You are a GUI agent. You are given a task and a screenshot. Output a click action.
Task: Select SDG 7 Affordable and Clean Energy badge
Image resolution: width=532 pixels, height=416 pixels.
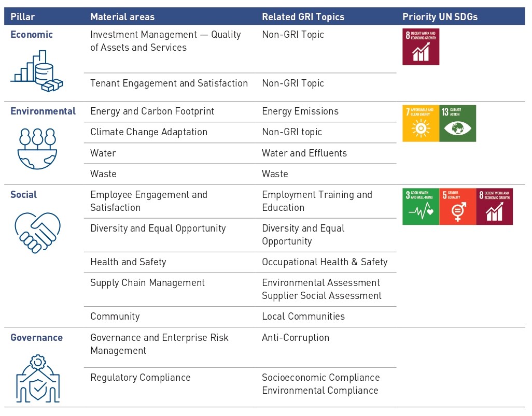click(x=421, y=123)
